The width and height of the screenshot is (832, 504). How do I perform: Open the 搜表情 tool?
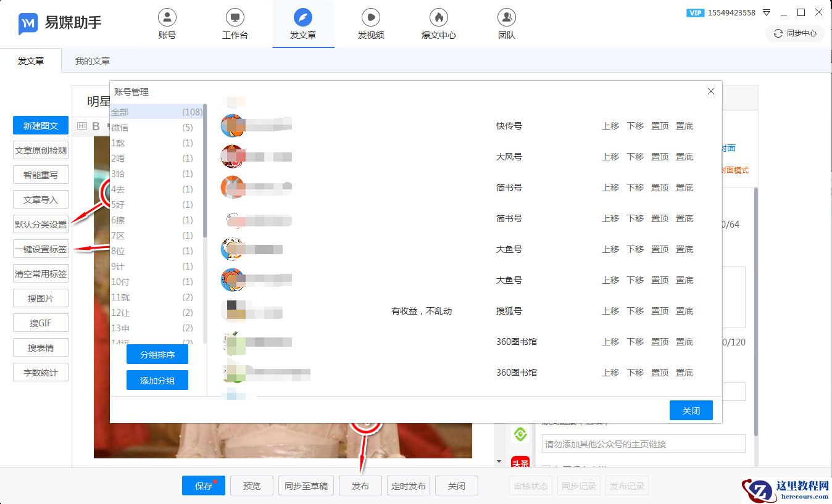point(41,348)
